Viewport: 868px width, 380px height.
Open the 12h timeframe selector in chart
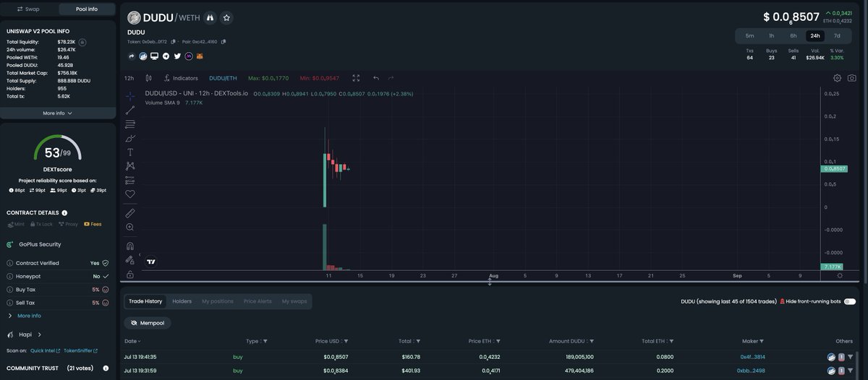tap(129, 78)
